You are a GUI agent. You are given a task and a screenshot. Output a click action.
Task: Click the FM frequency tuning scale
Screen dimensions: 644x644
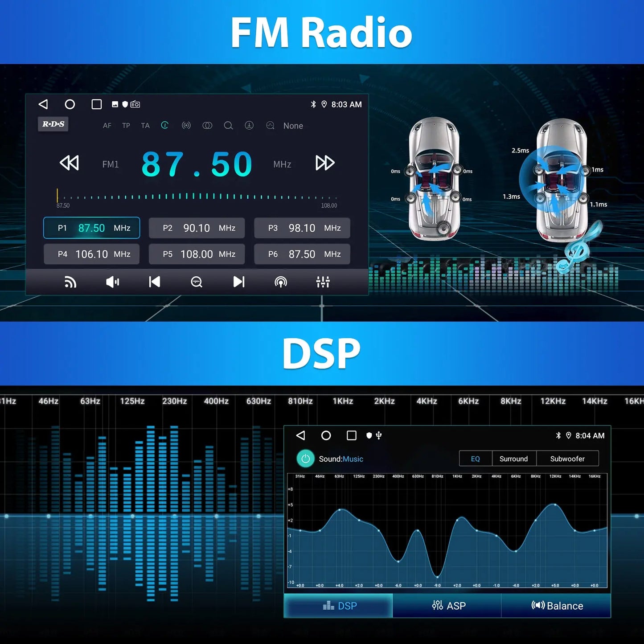(x=197, y=197)
